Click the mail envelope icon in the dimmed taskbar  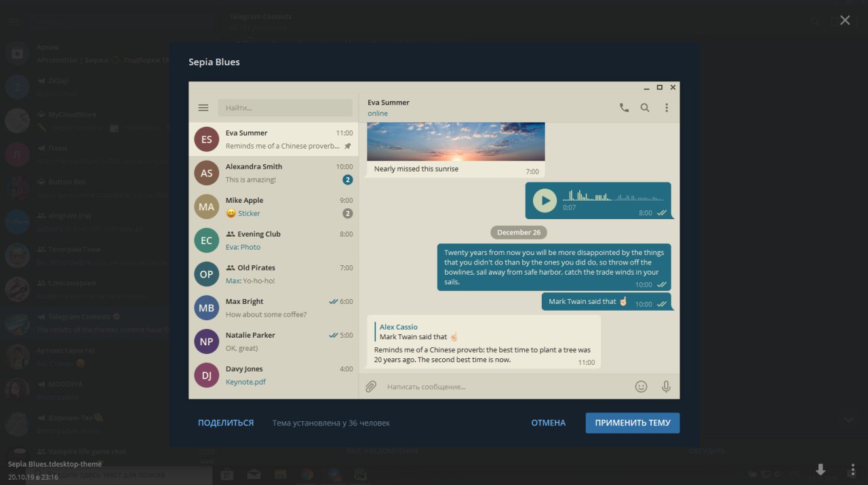click(254, 474)
